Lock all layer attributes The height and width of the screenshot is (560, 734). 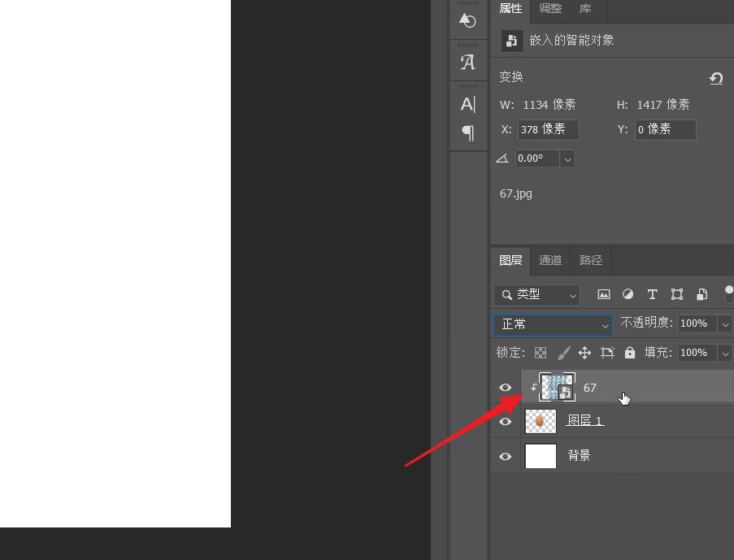click(x=630, y=353)
